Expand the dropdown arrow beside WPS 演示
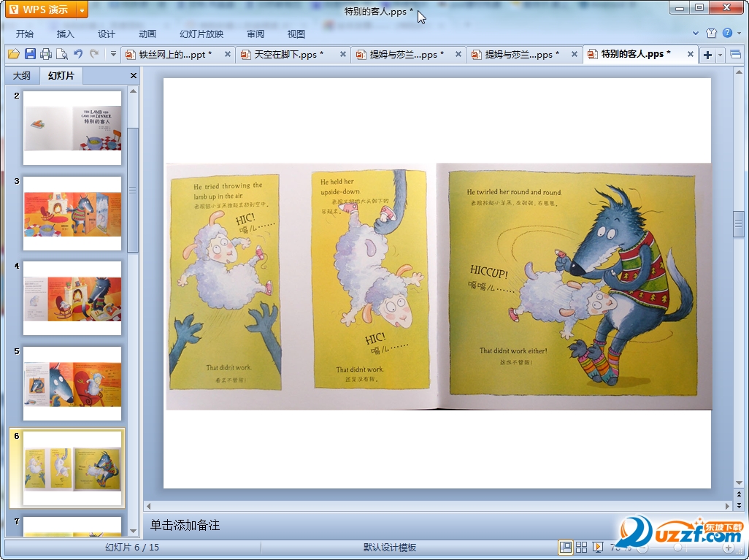This screenshot has width=749, height=560. tap(82, 9)
